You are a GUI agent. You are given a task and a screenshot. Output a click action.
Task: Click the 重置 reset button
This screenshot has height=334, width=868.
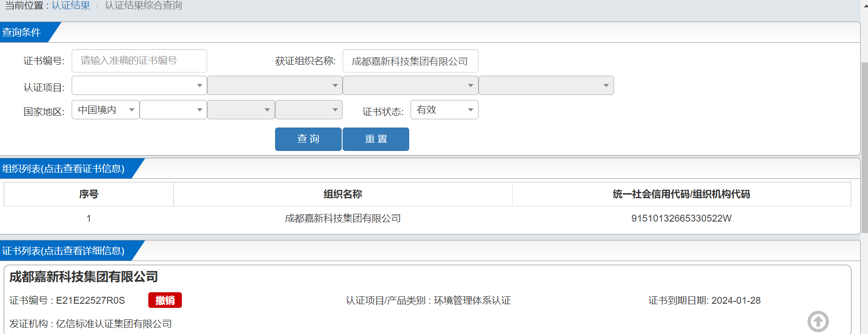(x=376, y=139)
